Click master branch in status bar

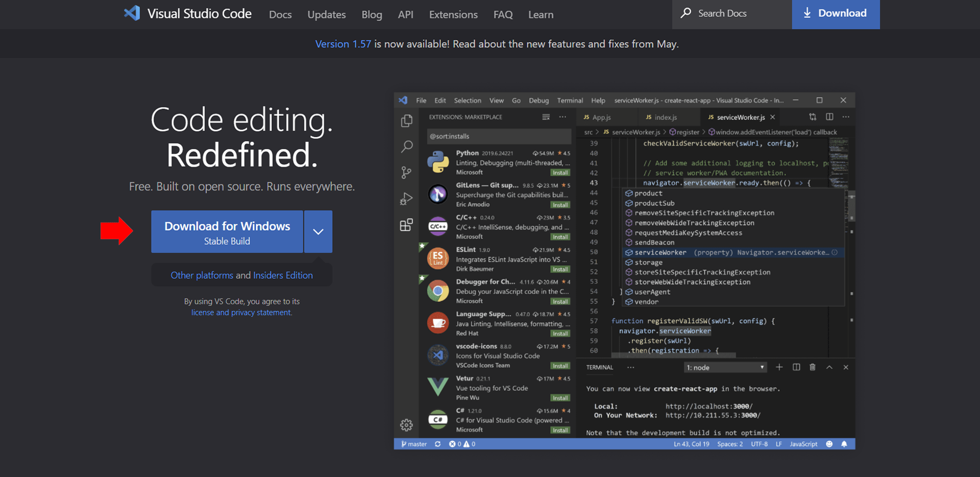pos(414,444)
